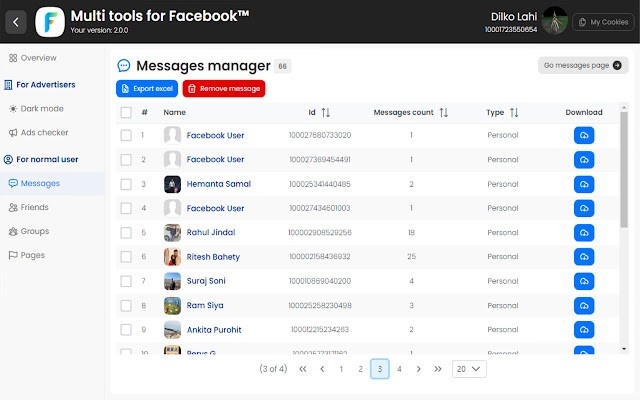This screenshot has height=400, width=640.
Task: Open Ram Siya profile link
Action: click(205, 305)
